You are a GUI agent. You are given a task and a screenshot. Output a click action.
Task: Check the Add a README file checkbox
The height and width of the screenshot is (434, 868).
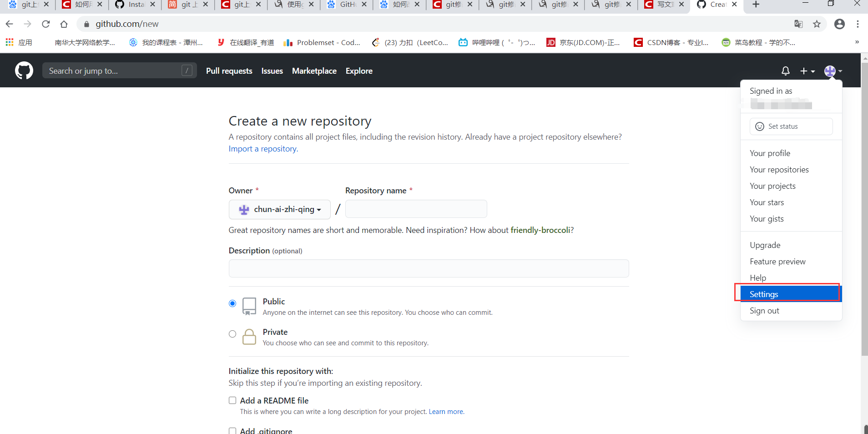(232, 400)
